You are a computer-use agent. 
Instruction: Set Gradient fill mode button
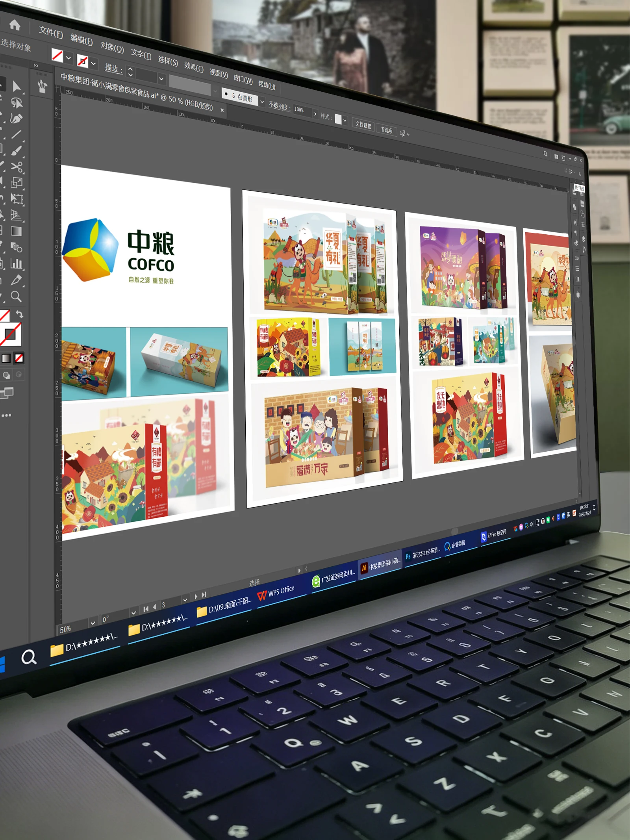(x=6, y=358)
